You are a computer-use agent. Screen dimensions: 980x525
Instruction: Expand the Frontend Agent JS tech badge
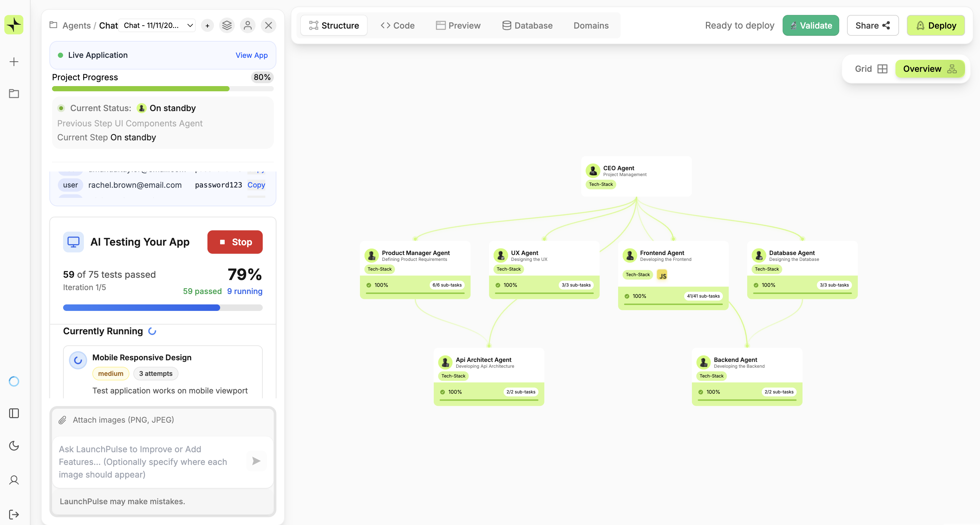pos(662,275)
